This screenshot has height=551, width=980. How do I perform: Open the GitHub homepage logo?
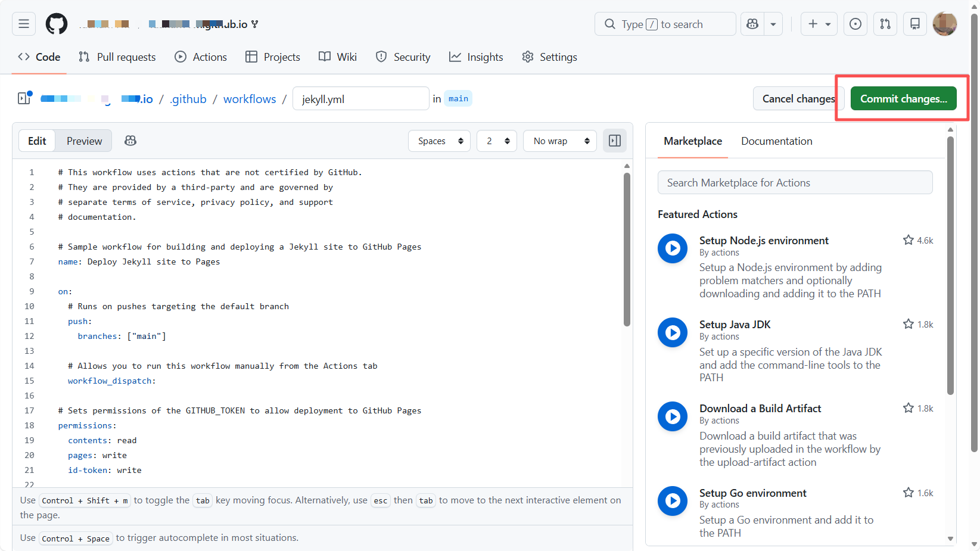click(x=57, y=24)
